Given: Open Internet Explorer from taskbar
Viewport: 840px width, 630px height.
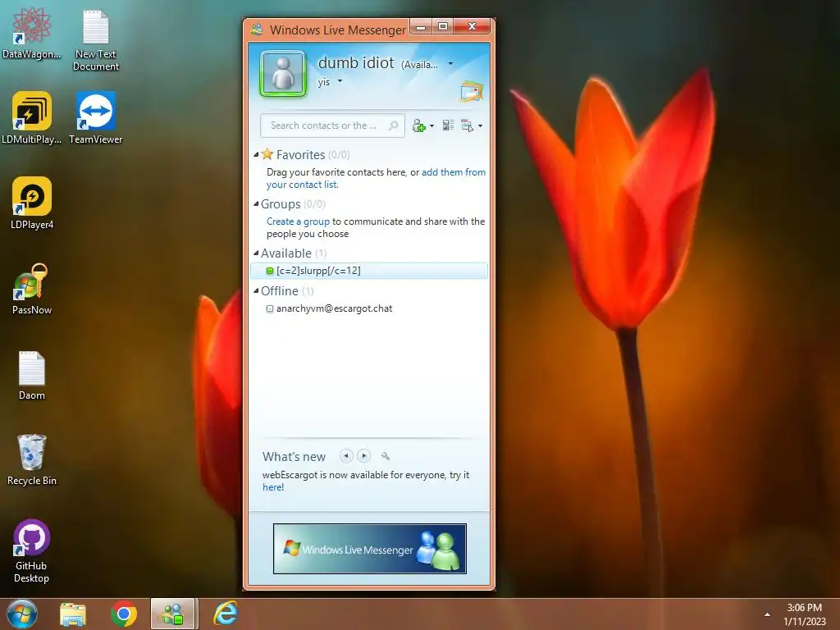Looking at the screenshot, I should 226,614.
